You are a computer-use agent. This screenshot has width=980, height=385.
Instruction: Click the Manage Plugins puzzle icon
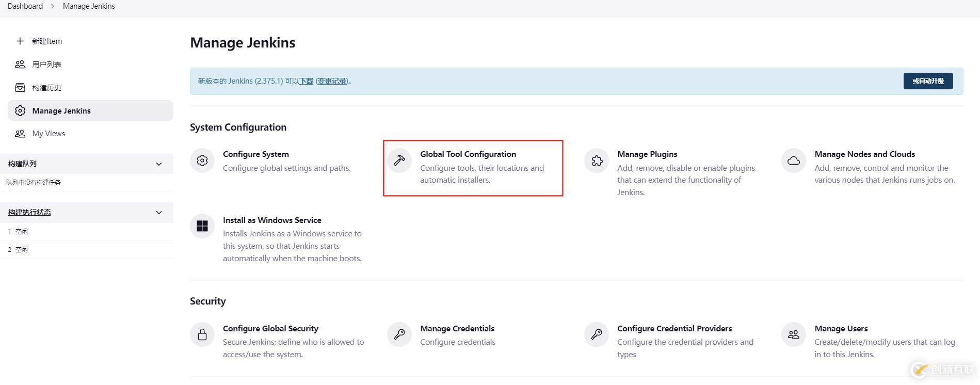click(x=597, y=161)
